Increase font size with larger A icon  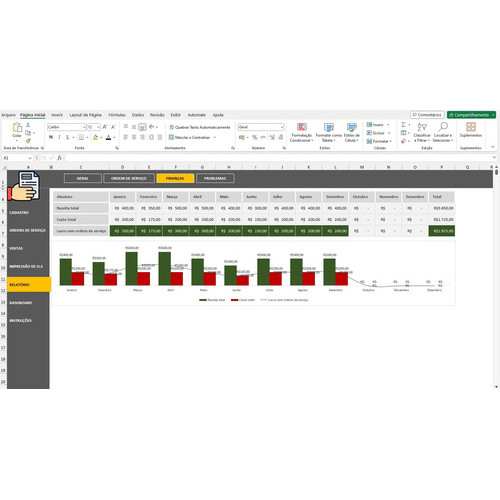tap(105, 127)
